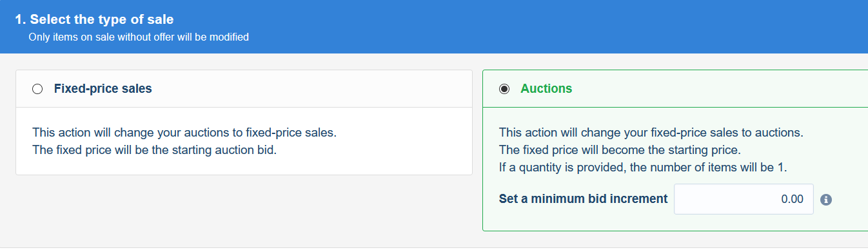Click the minimum bid increment input field
Viewport: 868px width, 250px height.
tap(744, 199)
